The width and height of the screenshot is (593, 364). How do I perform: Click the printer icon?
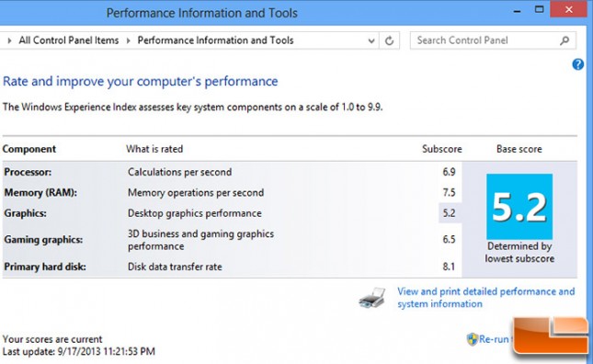372,298
